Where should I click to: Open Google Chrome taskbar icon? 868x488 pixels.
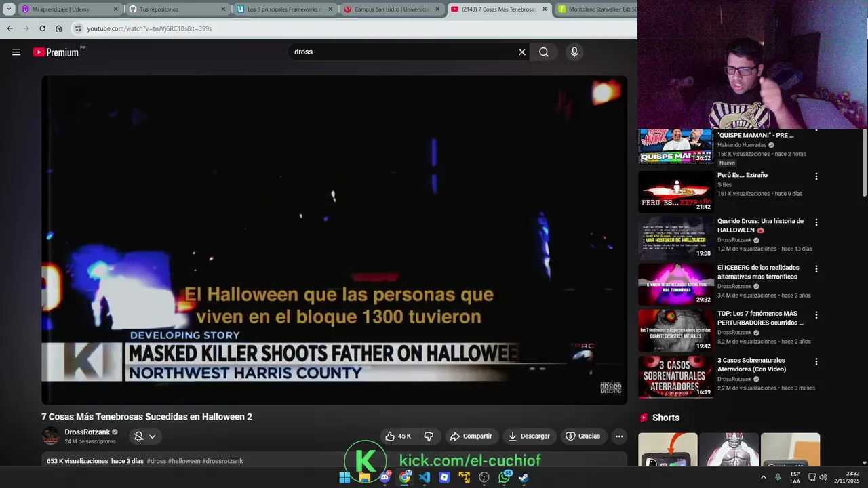coord(405,477)
